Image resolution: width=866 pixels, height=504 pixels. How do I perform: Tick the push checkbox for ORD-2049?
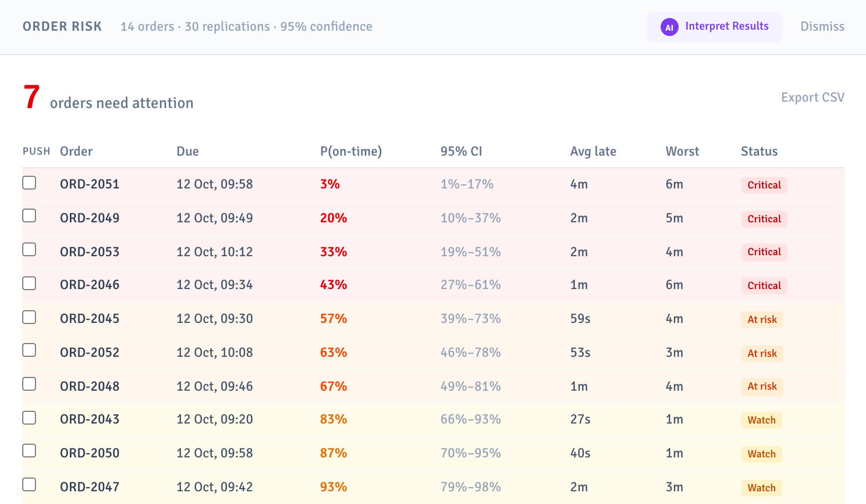(x=29, y=215)
